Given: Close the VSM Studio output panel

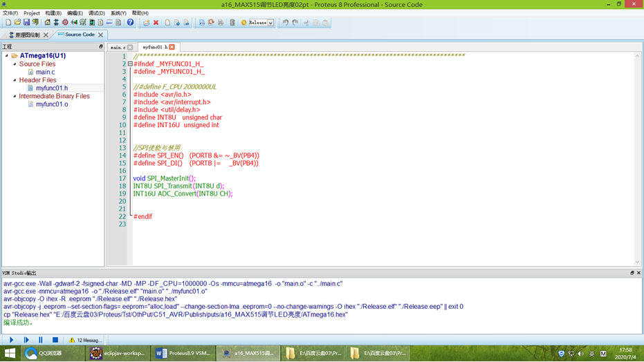Looking at the screenshot, I should click(638, 273).
